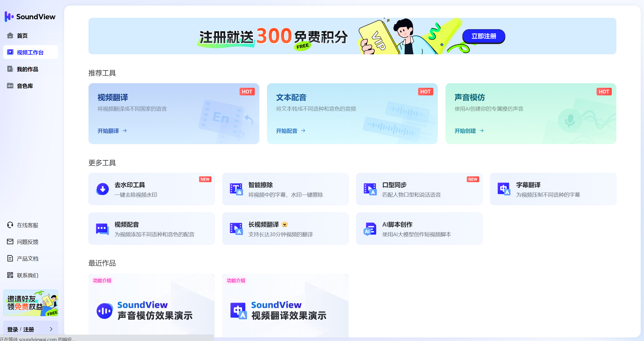Click the 注册就送300免费积分 banner text
The height and width of the screenshot is (341, 644).
click(273, 37)
